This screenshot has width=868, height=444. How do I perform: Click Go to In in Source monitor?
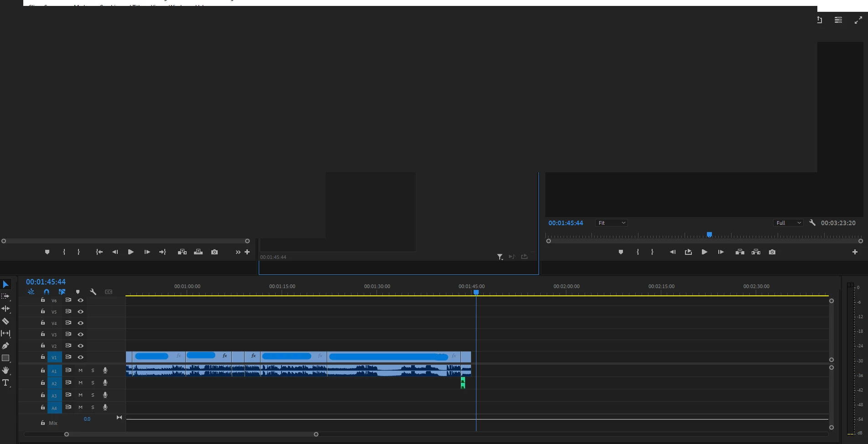99,252
